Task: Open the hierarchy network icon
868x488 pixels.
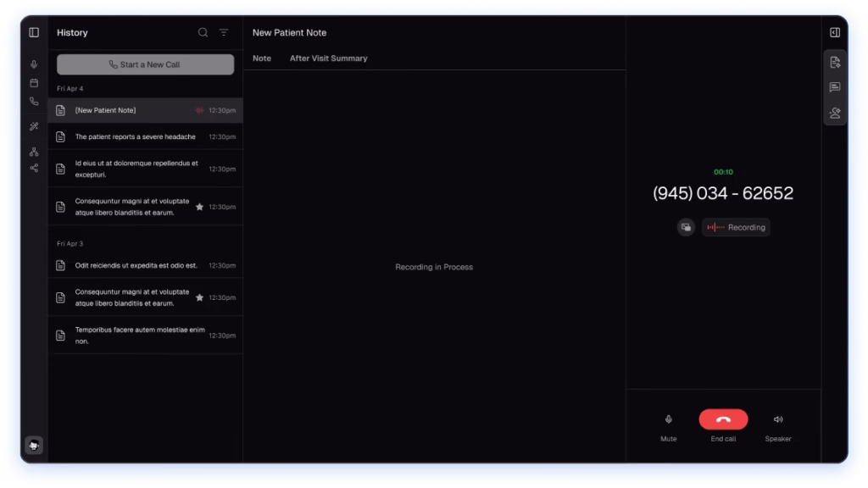Action: (x=34, y=152)
